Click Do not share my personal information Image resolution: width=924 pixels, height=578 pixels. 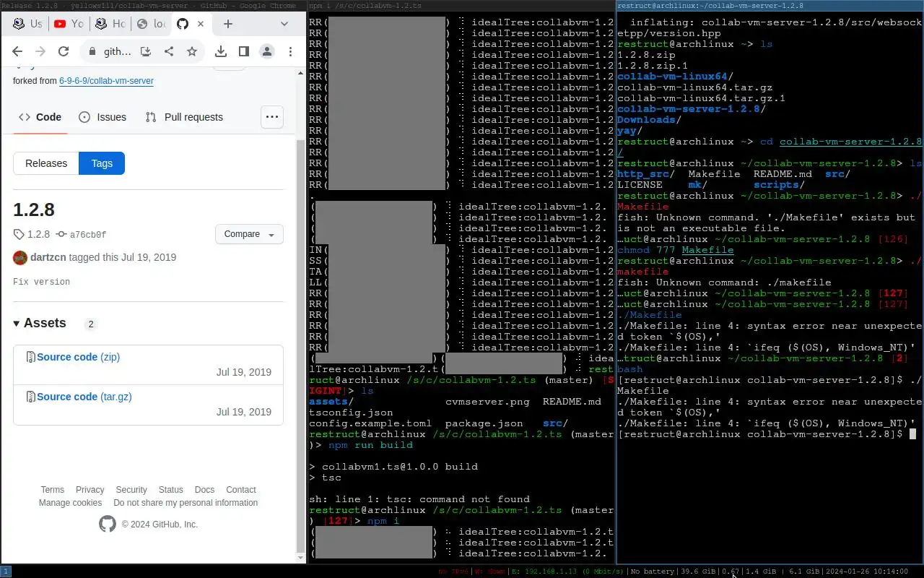tap(186, 503)
